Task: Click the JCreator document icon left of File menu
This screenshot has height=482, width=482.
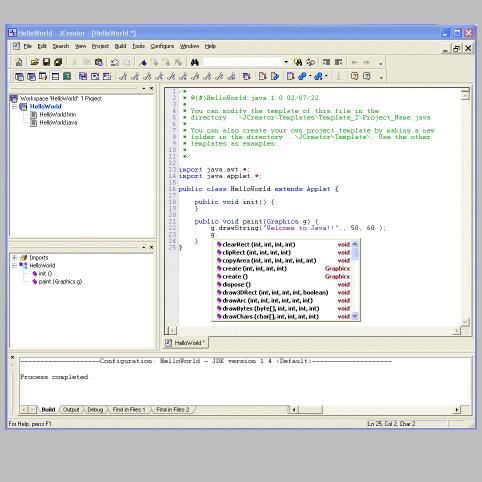Action: coord(16,46)
